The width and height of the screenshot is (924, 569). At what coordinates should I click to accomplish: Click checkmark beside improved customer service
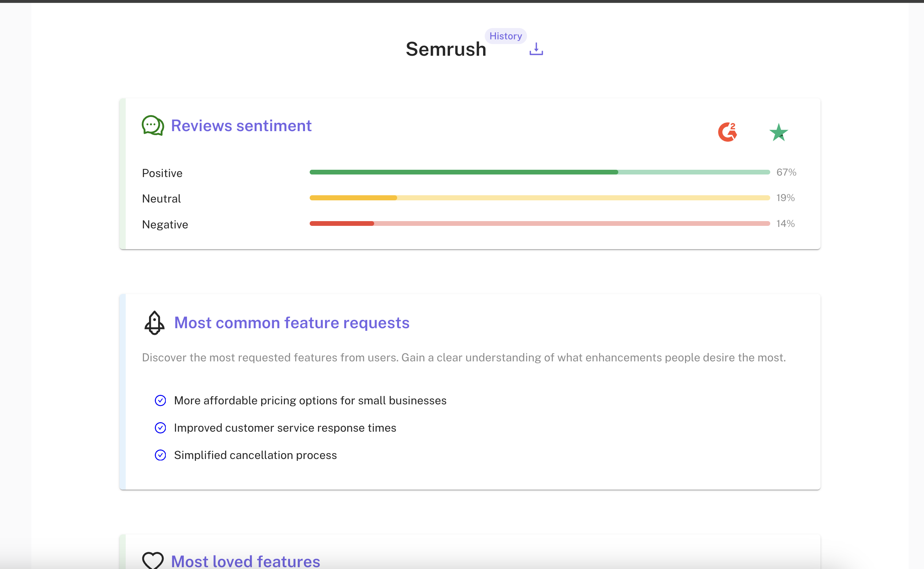[160, 428]
